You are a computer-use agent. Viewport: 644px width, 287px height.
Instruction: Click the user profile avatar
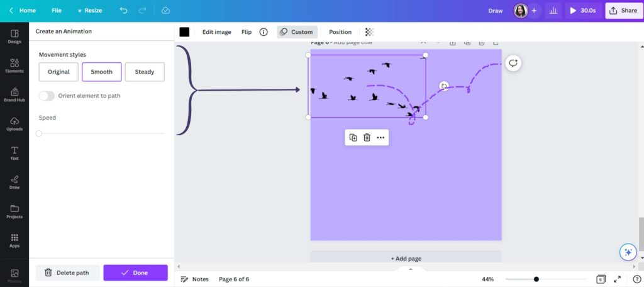(520, 11)
